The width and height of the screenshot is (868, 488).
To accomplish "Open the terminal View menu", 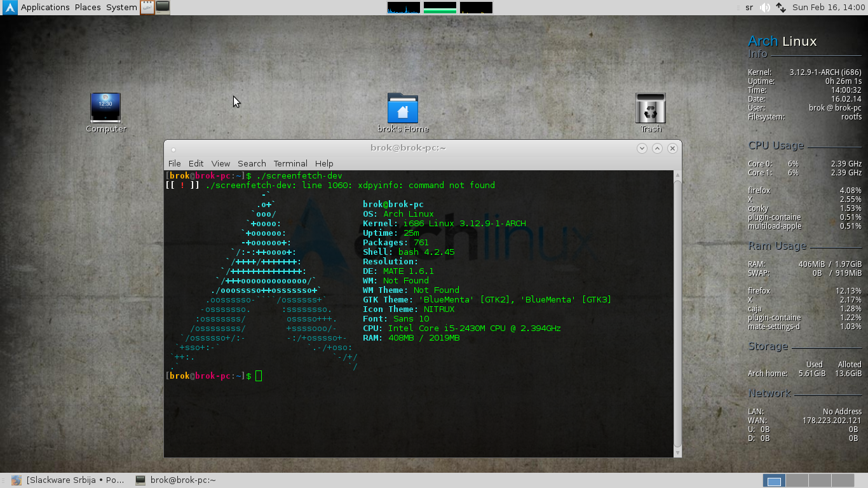I will pos(220,163).
